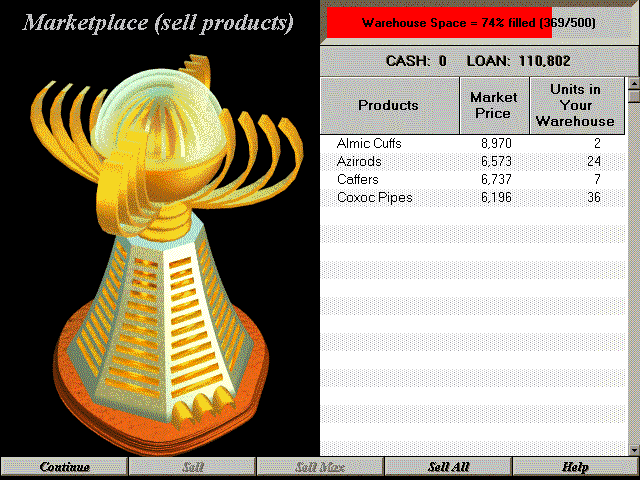Click the 6,737 price of Caffers
Image resolution: width=640 pixels, height=480 pixels.
[x=496, y=180]
